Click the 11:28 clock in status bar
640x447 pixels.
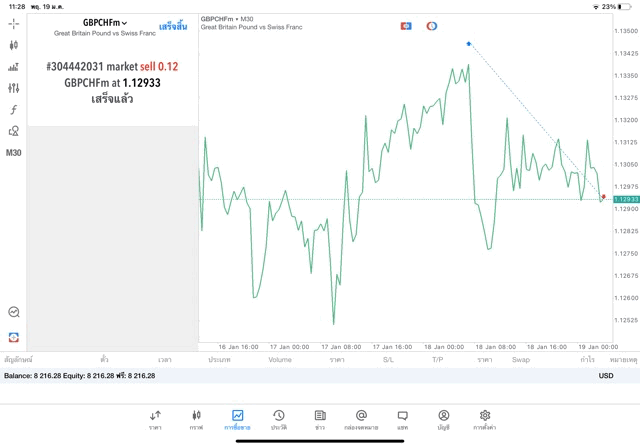17,7
